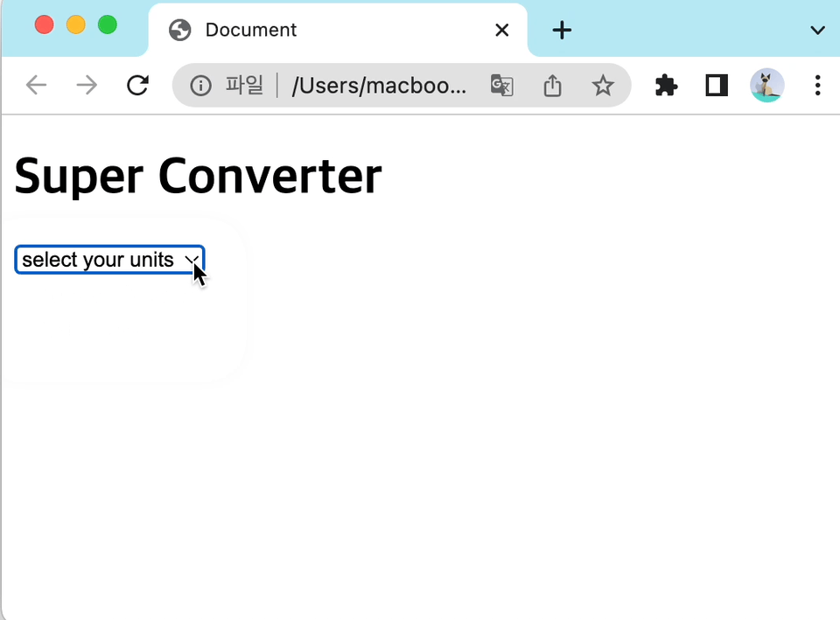This screenshot has width=840, height=620.
Task: Click the share page icon
Action: 552,86
